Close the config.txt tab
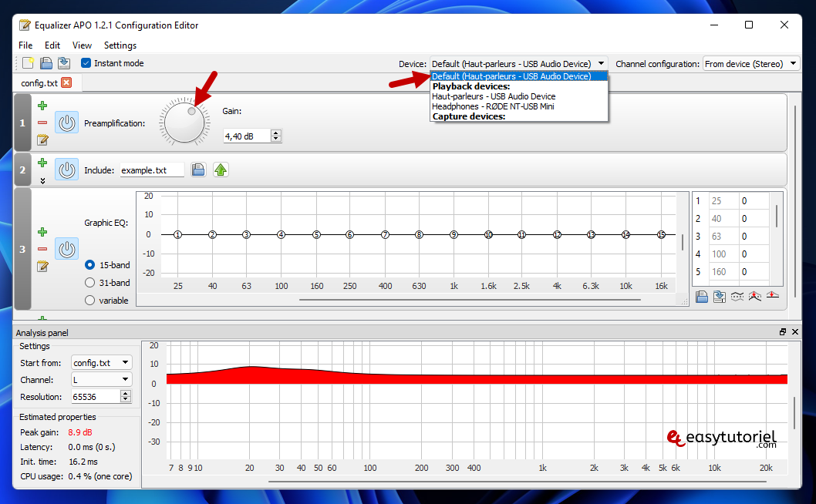Viewport: 816px width, 504px height. (x=66, y=82)
